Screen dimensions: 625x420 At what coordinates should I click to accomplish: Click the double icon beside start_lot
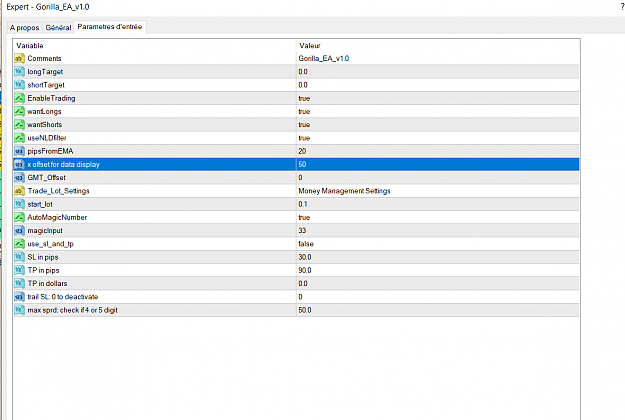click(19, 204)
